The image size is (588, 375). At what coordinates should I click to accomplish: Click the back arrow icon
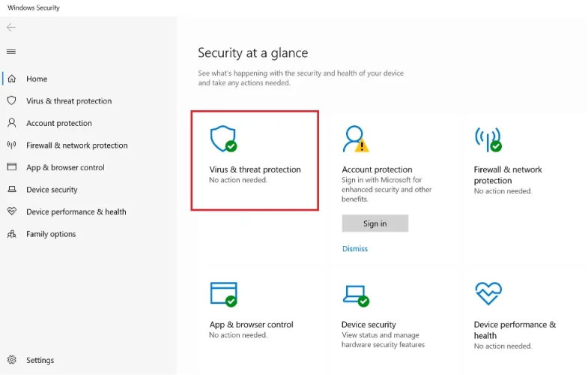click(x=11, y=28)
